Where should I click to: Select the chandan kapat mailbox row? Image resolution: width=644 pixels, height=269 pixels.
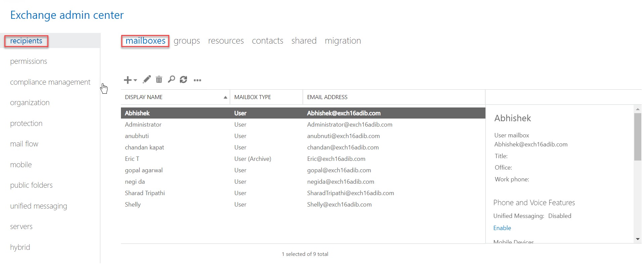[x=303, y=147]
